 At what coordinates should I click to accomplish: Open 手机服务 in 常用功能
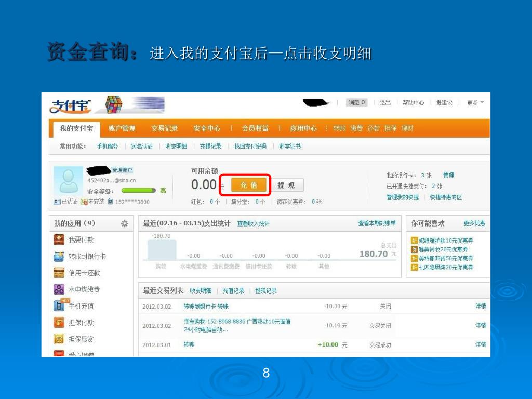(x=107, y=146)
